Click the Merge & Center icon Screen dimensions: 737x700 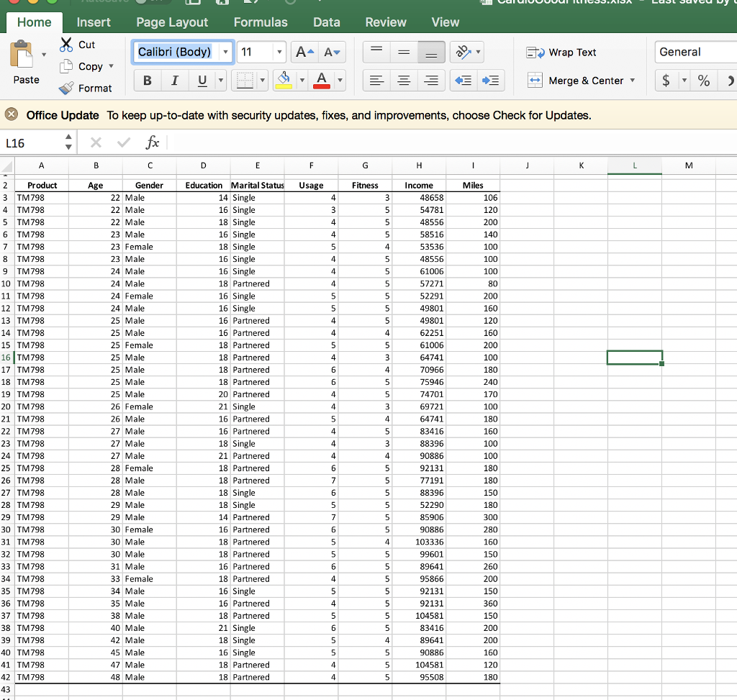535,81
